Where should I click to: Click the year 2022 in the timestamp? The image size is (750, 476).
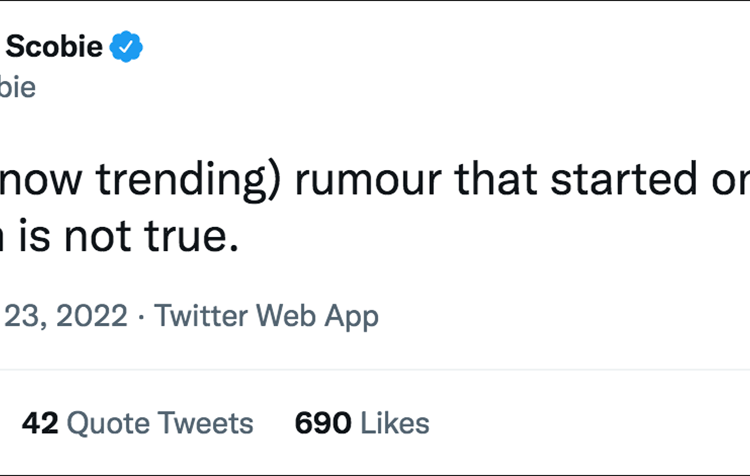pos(92,316)
